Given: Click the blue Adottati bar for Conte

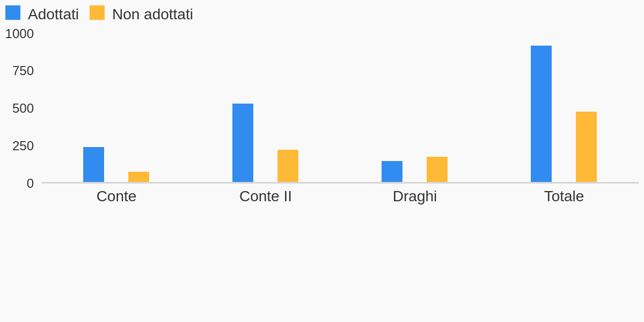Looking at the screenshot, I should pos(93,165).
